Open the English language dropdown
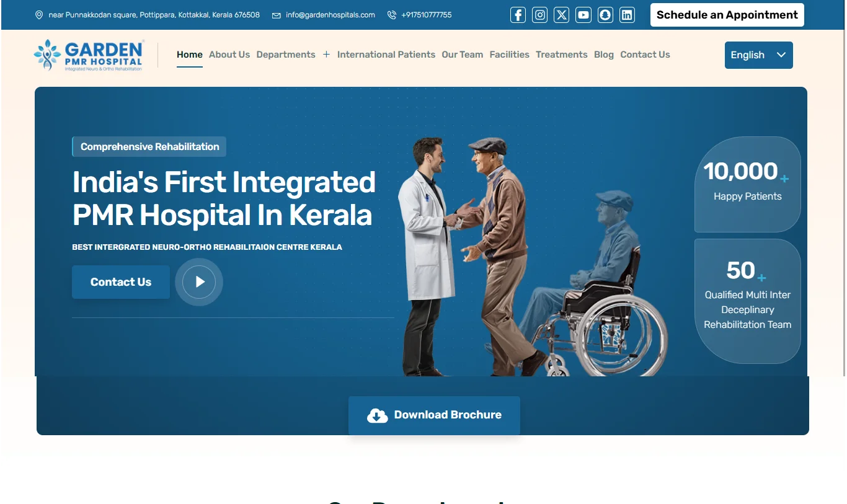The width and height of the screenshot is (847, 504). click(x=758, y=55)
